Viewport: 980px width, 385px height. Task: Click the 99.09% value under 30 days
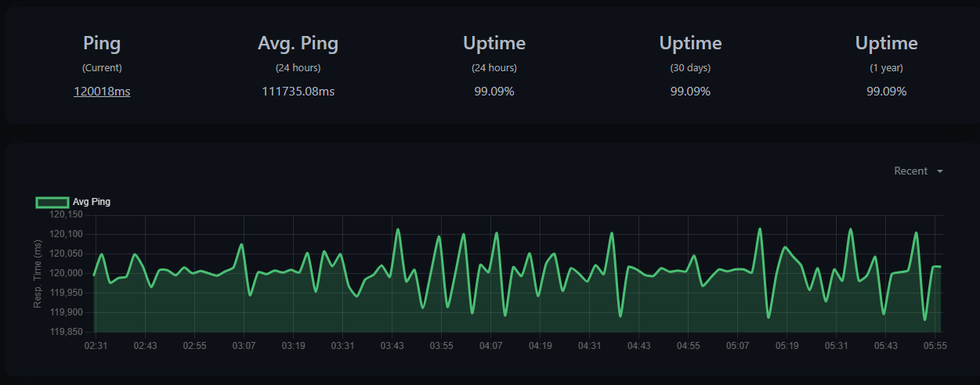[x=690, y=92]
